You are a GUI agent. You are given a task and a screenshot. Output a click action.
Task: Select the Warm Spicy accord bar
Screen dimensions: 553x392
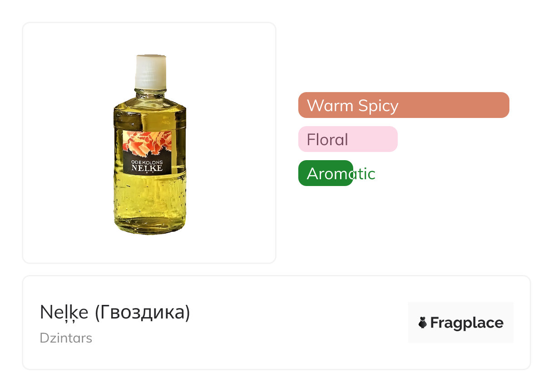coord(403,105)
